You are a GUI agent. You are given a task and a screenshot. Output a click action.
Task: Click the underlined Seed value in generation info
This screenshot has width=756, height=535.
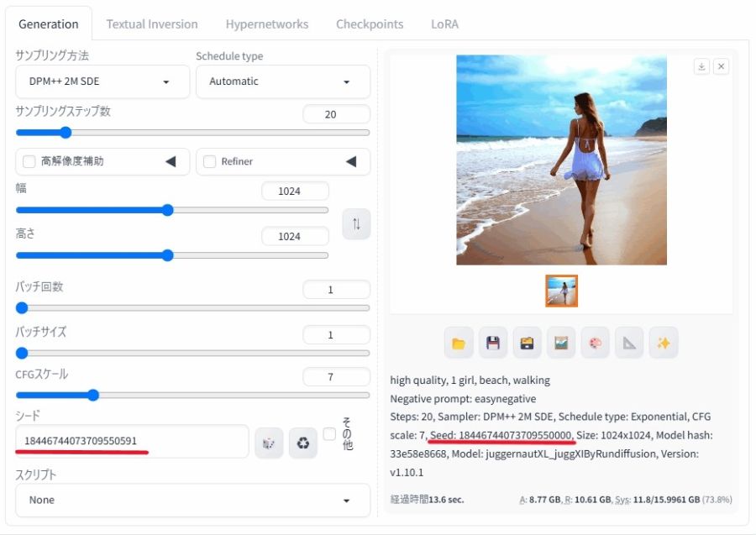pos(501,435)
